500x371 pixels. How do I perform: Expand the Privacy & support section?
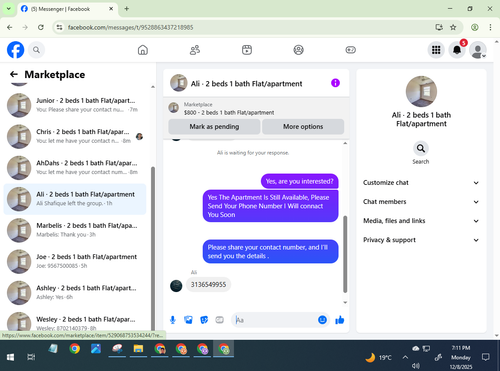421,240
